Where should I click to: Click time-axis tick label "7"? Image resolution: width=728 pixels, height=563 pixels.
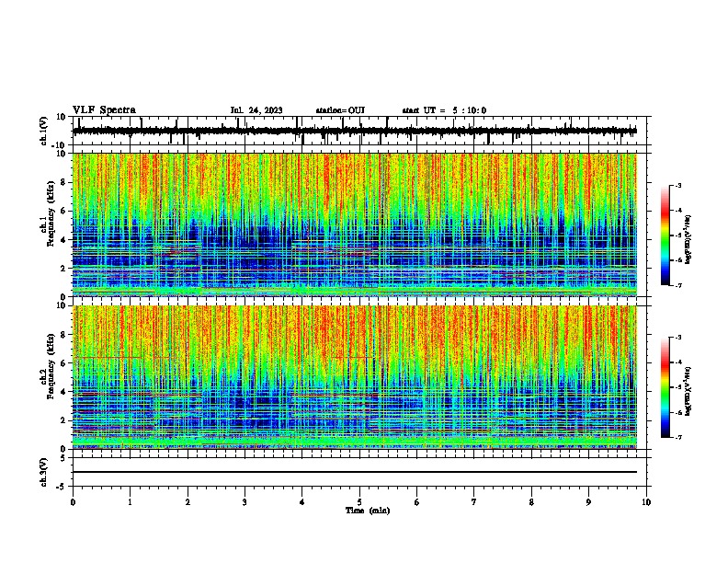[x=474, y=502]
